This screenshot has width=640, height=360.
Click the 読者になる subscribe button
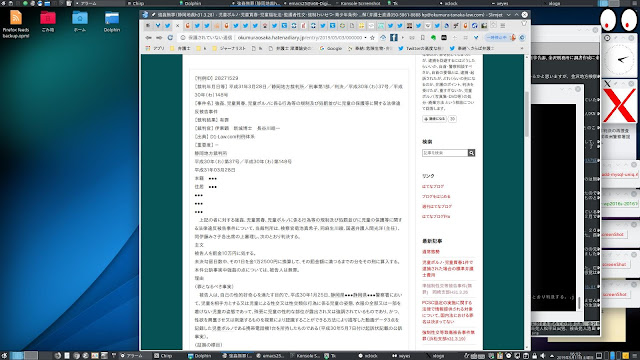point(435,119)
